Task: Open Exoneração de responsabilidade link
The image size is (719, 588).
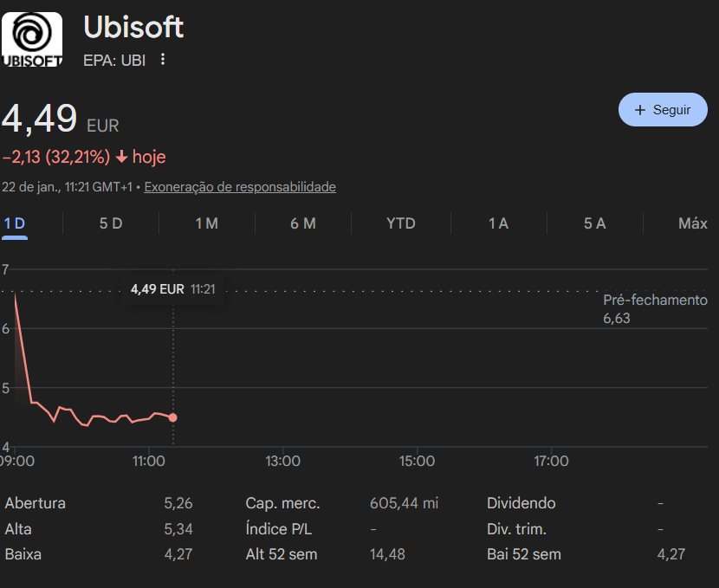Action: [240, 186]
